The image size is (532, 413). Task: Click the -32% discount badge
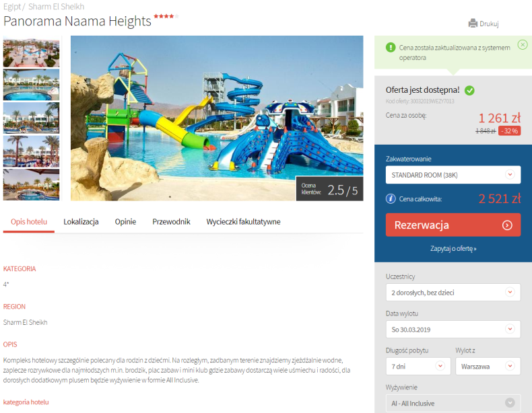coord(509,130)
